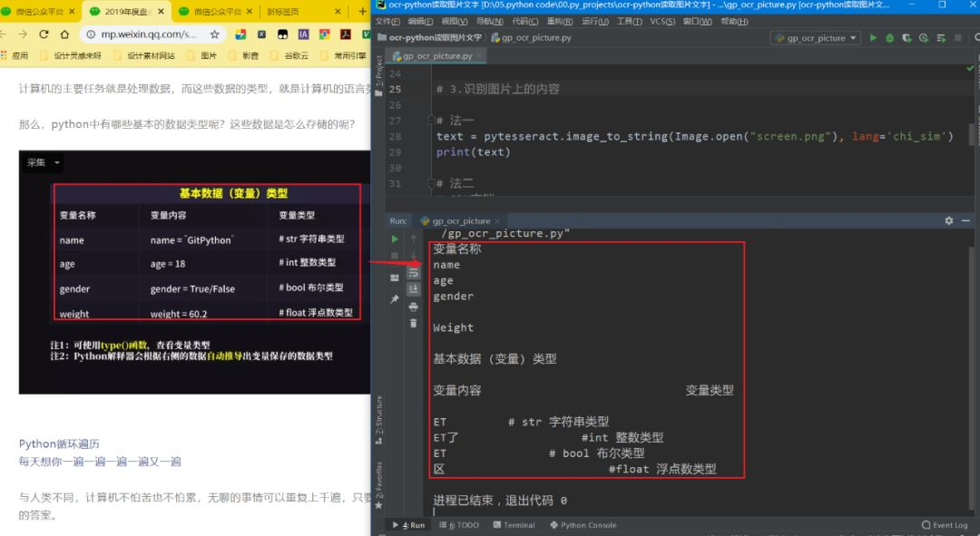Rerun the program in the Run panel
Viewport: 980px width, 536px height.
click(396, 238)
